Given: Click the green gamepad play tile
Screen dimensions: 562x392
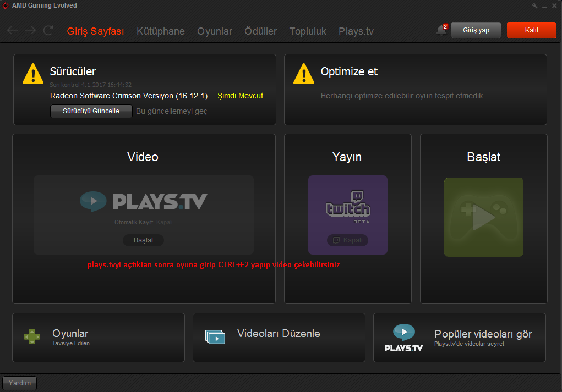Looking at the screenshot, I should coord(483,217).
